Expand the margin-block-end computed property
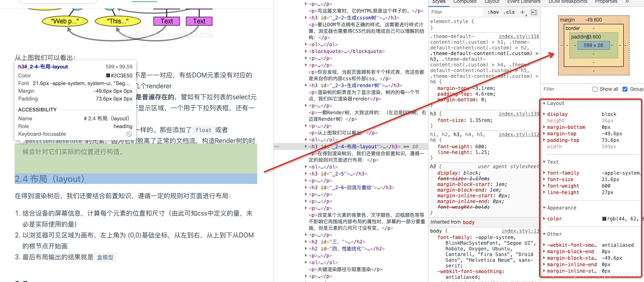 [x=544, y=252]
